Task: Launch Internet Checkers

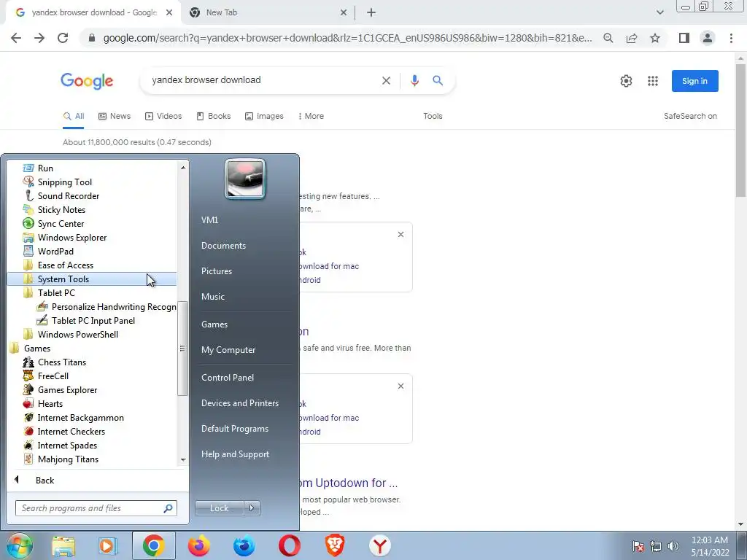Action: pos(71,431)
